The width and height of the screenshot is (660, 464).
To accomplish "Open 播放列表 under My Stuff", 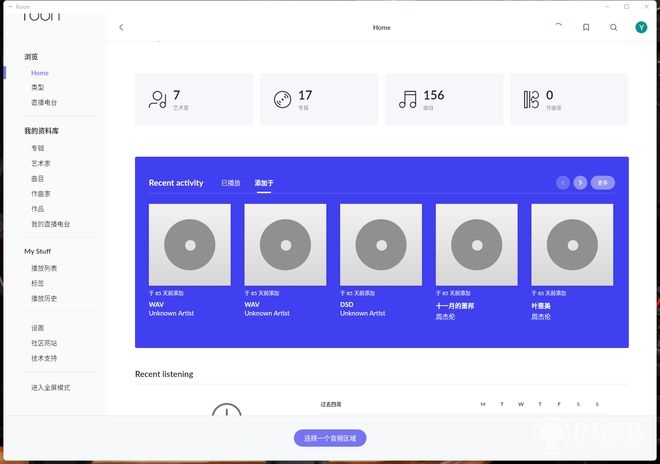I will pyautogui.click(x=44, y=268).
